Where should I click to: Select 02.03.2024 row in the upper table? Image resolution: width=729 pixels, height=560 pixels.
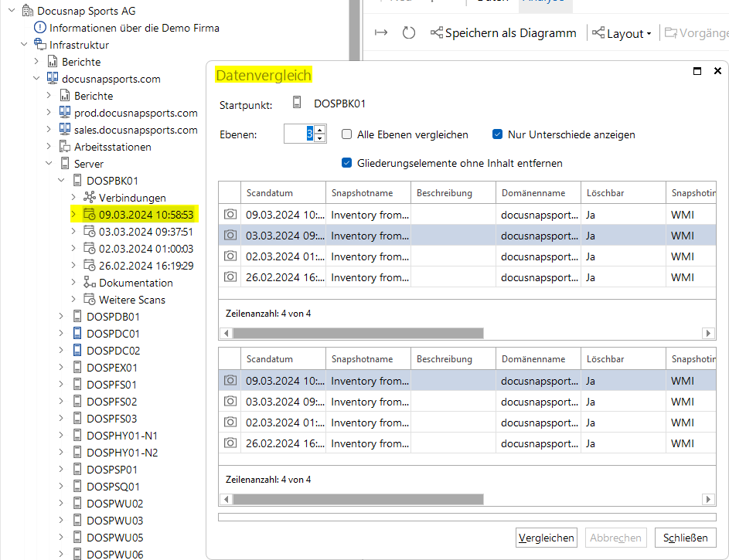coord(467,256)
